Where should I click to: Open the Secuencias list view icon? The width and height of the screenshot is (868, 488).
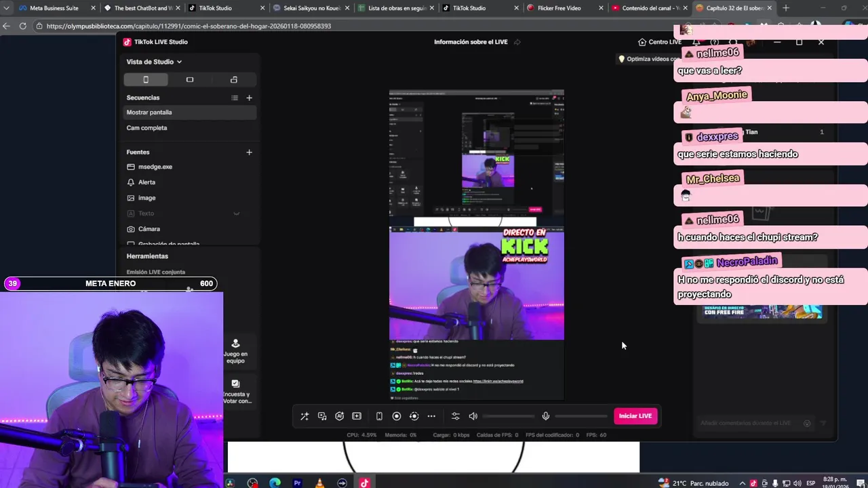tap(235, 98)
